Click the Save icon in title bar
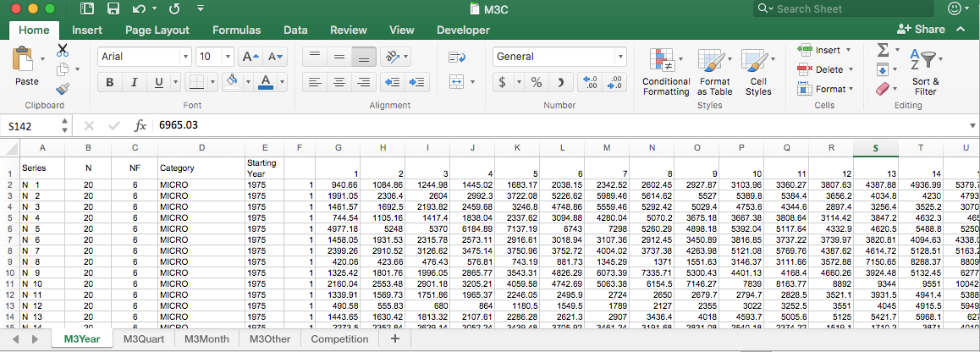Viewport: 980px width, 352px height. coord(113,9)
